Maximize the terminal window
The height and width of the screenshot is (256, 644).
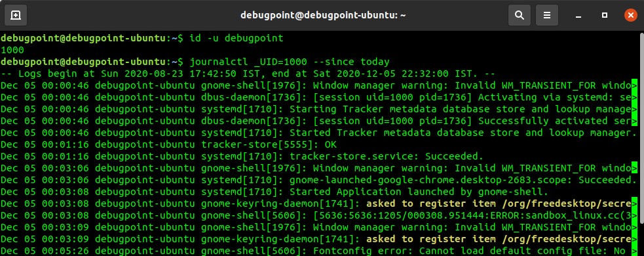[605, 15]
